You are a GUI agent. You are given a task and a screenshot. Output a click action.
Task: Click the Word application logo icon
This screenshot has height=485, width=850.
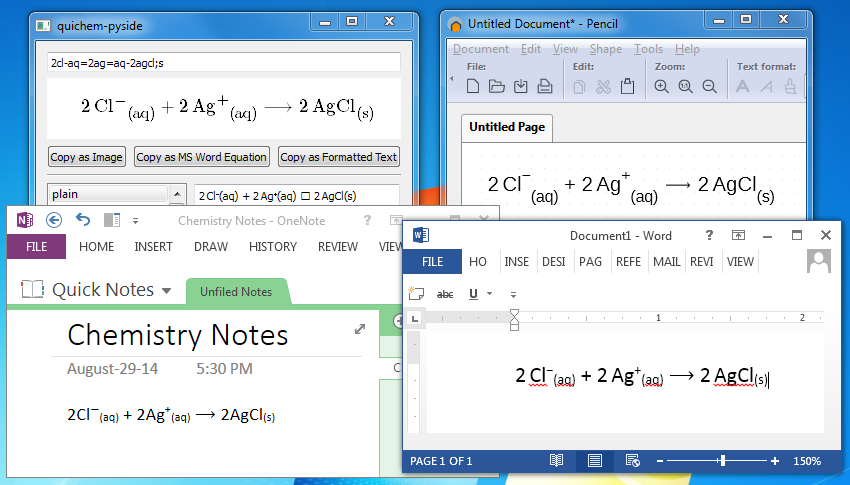tap(421, 235)
